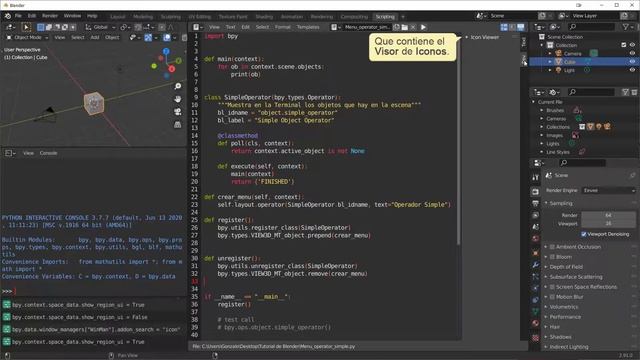
Task: Hide the Camera object with eye icon
Action: click(x=632, y=53)
